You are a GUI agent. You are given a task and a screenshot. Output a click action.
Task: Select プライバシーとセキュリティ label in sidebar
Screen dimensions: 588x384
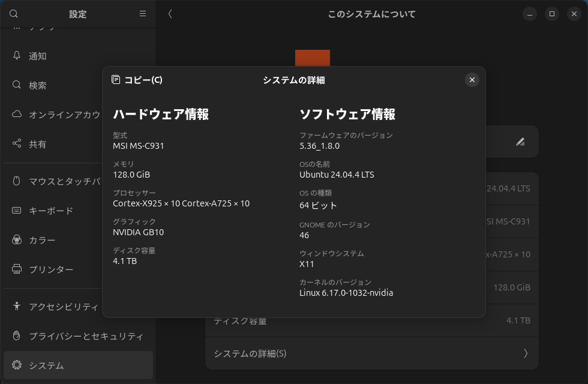pos(86,335)
